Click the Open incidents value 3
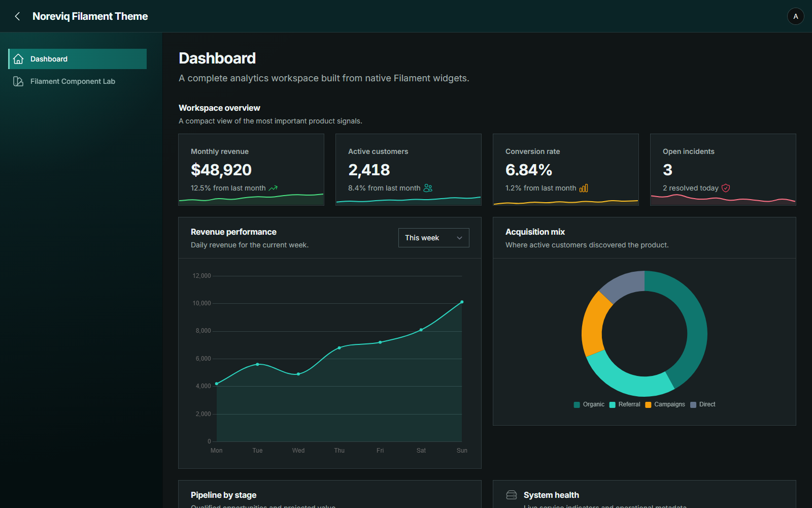The image size is (812, 508). click(x=667, y=170)
